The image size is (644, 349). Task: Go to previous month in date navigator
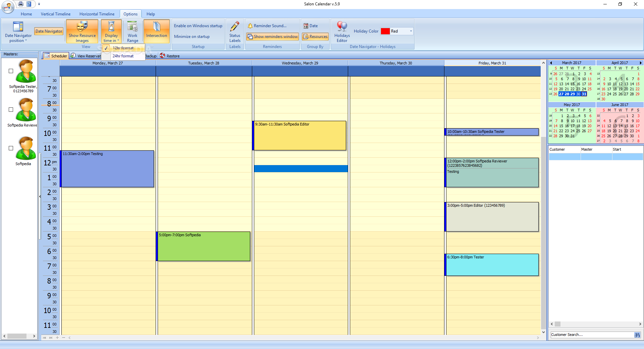[551, 63]
